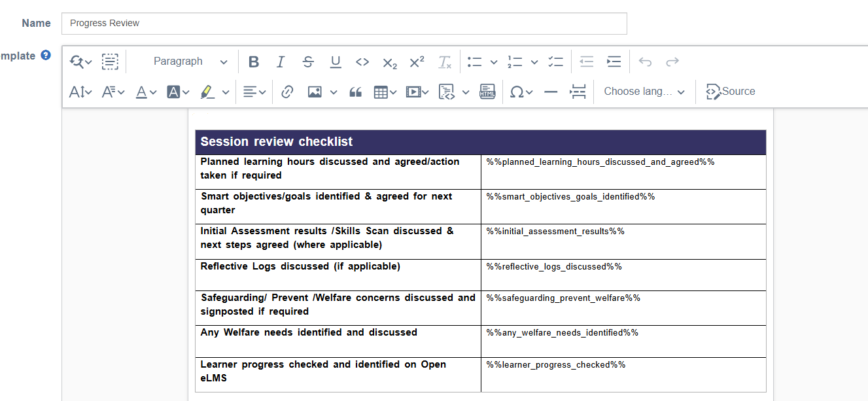Image resolution: width=868 pixels, height=401 pixels.
Task: Toggle inline code formatting
Action: pos(362,61)
